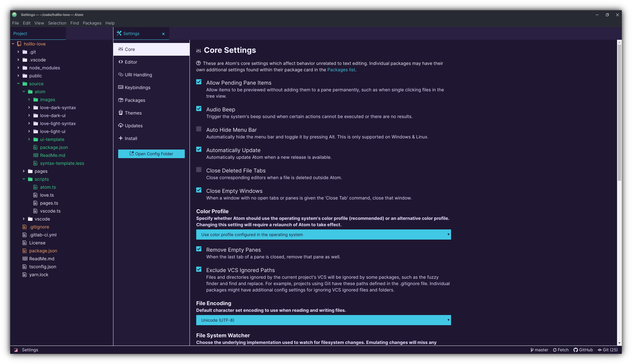The height and width of the screenshot is (364, 632).
Task: Disable Automatically Update checkbox
Action: tap(199, 150)
